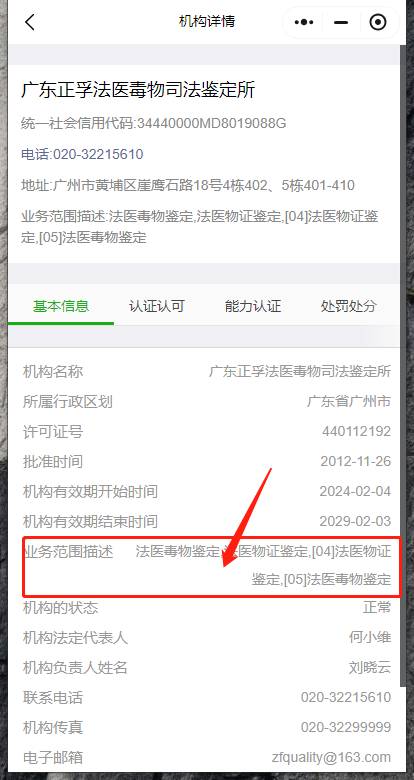Open the three-dots more menu
Image resolution: width=414 pixels, height=780 pixels.
click(304, 22)
